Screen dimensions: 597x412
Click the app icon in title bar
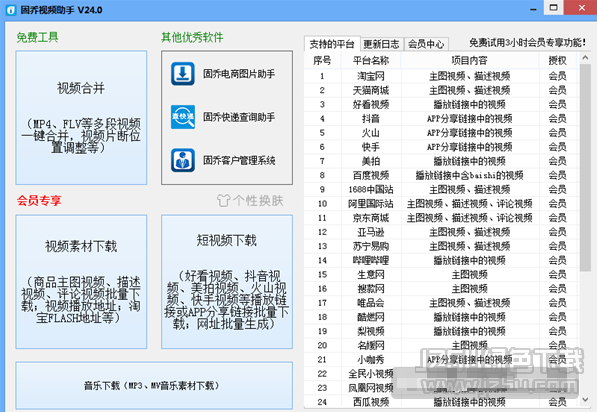pos(11,10)
